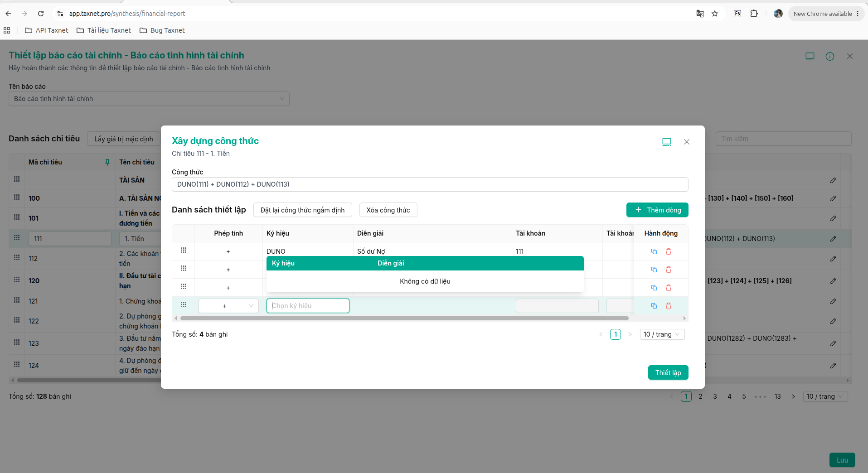Image resolution: width=868 pixels, height=473 pixels.
Task: Open the Bug Taxnet bookmark folder
Action: [162, 30]
